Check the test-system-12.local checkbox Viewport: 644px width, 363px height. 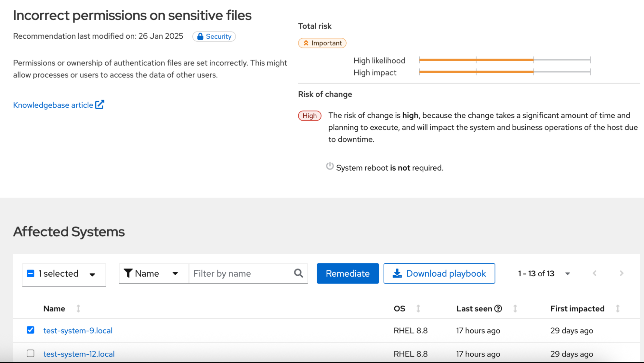coord(31,353)
